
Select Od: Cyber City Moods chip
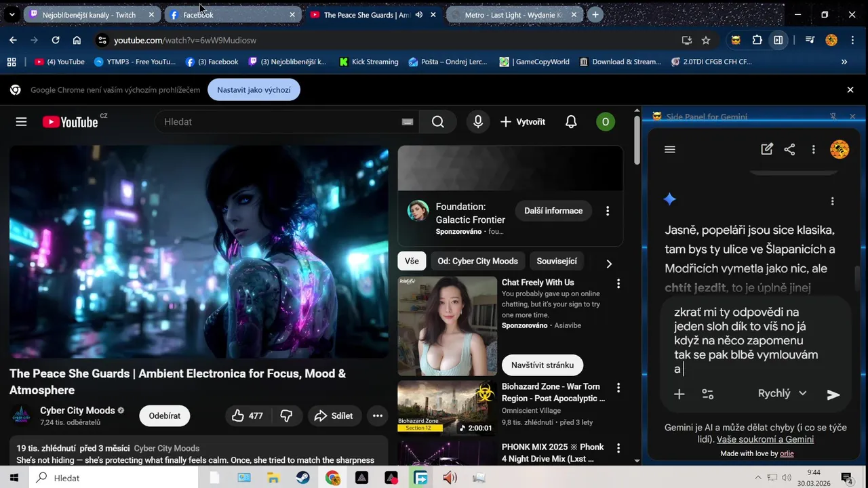click(x=477, y=261)
